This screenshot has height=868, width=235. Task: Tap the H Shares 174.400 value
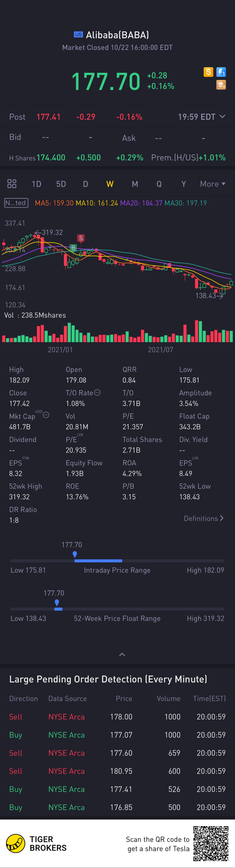tap(51, 157)
